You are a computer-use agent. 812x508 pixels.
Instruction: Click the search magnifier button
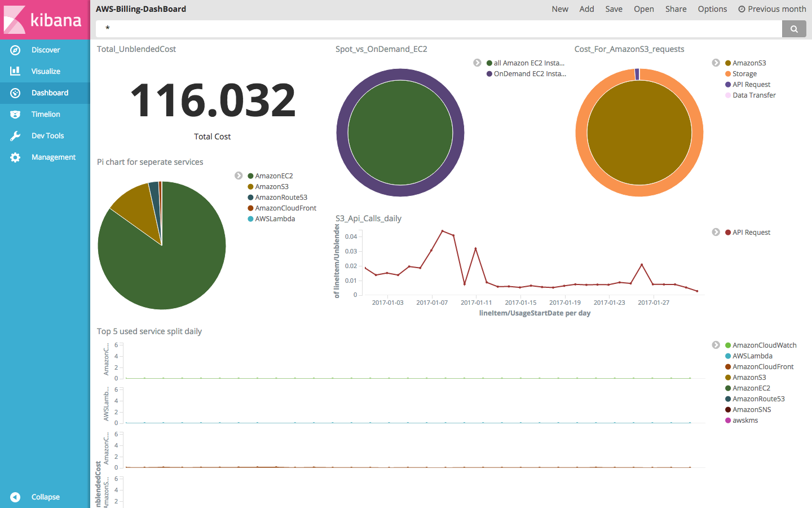(794, 29)
